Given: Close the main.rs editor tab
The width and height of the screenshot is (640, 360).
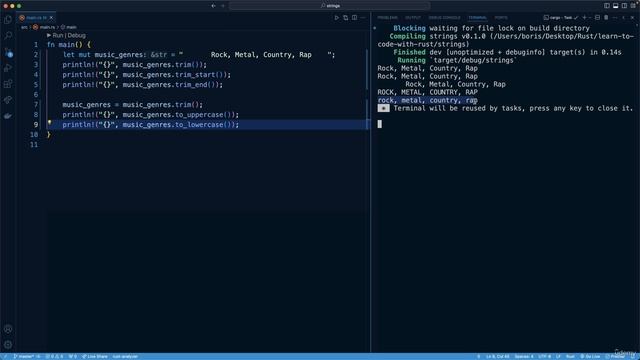Looking at the screenshot, I should pyautogui.click(x=51, y=18).
